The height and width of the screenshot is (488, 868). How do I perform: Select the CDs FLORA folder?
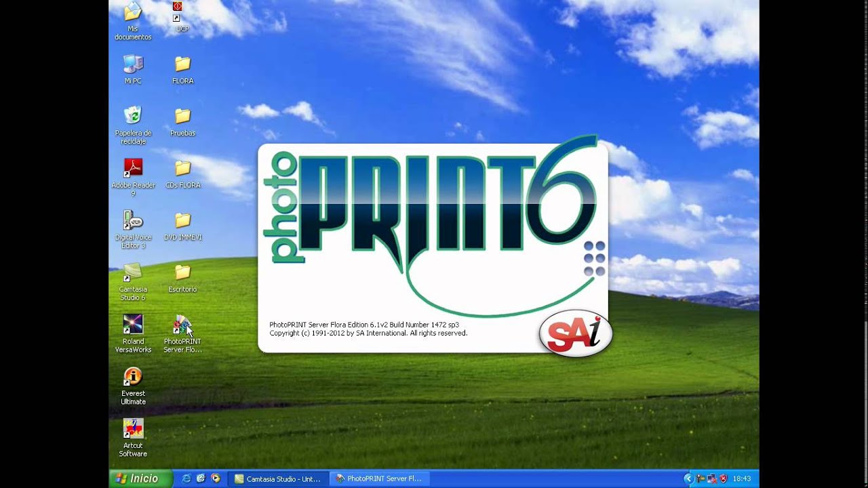[182, 174]
